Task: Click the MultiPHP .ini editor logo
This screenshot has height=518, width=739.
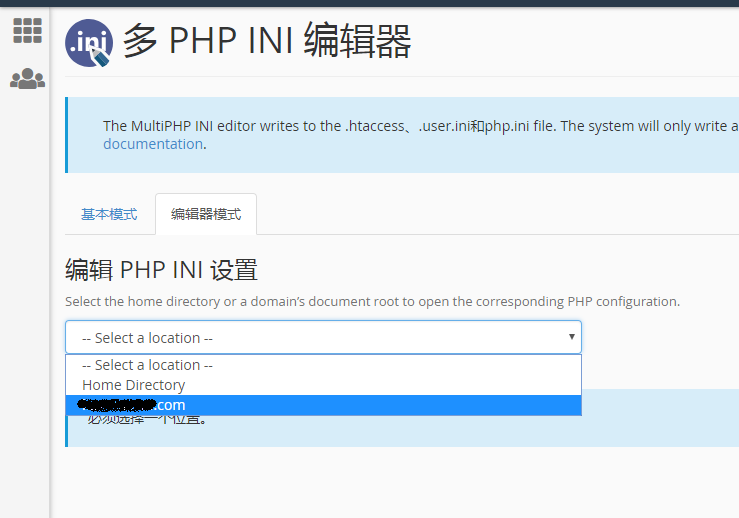Action: coord(88,44)
